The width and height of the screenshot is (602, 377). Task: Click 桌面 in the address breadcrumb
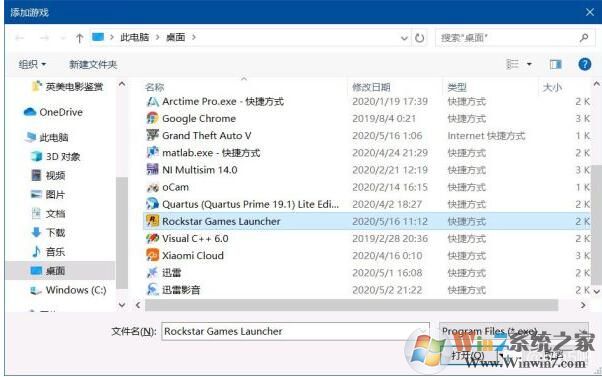coord(175,37)
